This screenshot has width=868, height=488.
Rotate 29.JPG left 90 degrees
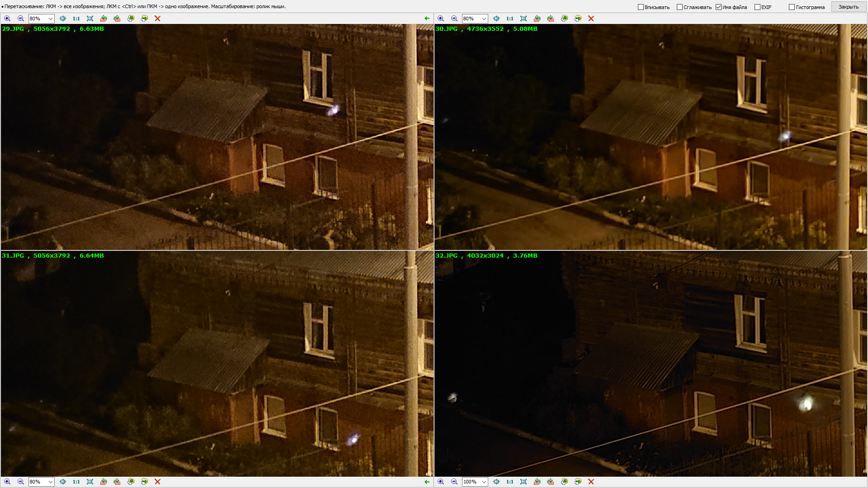click(104, 19)
